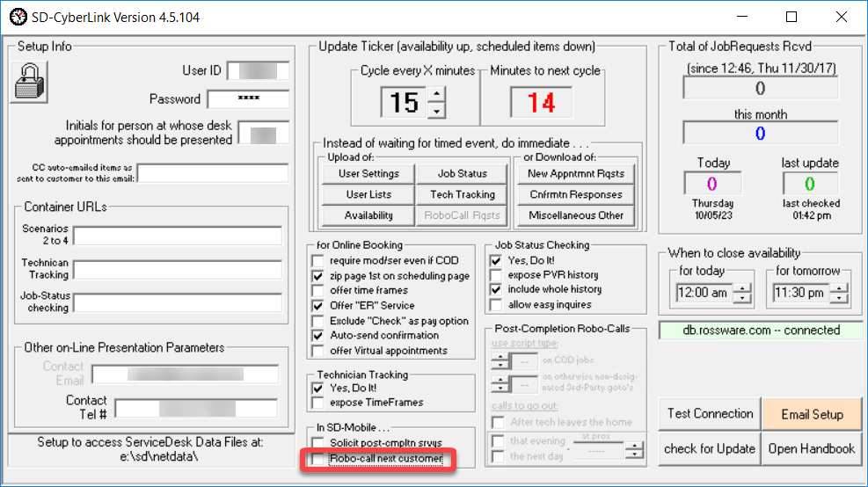
Task: Click the this month job request count
Action: (x=760, y=134)
